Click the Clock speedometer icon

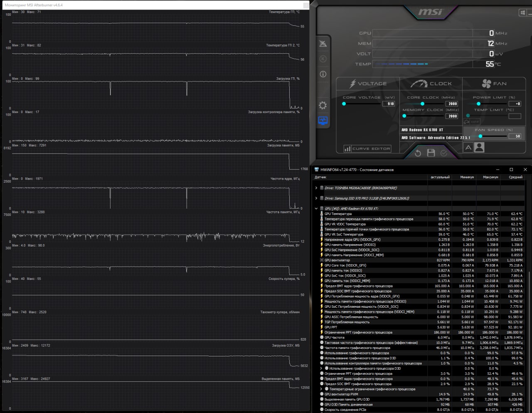point(419,84)
